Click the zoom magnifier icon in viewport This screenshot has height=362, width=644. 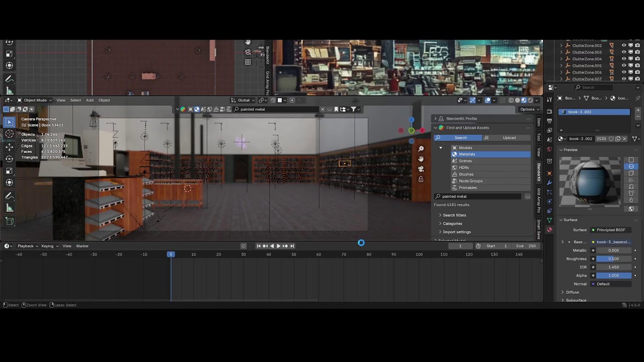click(421, 149)
